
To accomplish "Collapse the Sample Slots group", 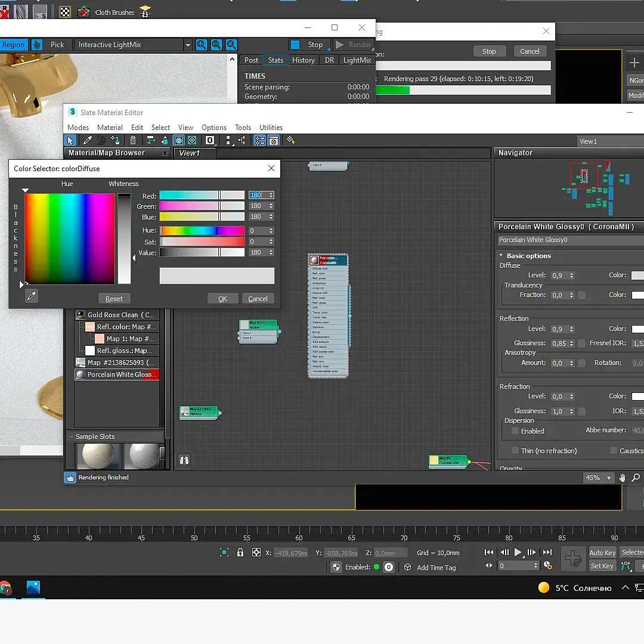I will [x=72, y=436].
